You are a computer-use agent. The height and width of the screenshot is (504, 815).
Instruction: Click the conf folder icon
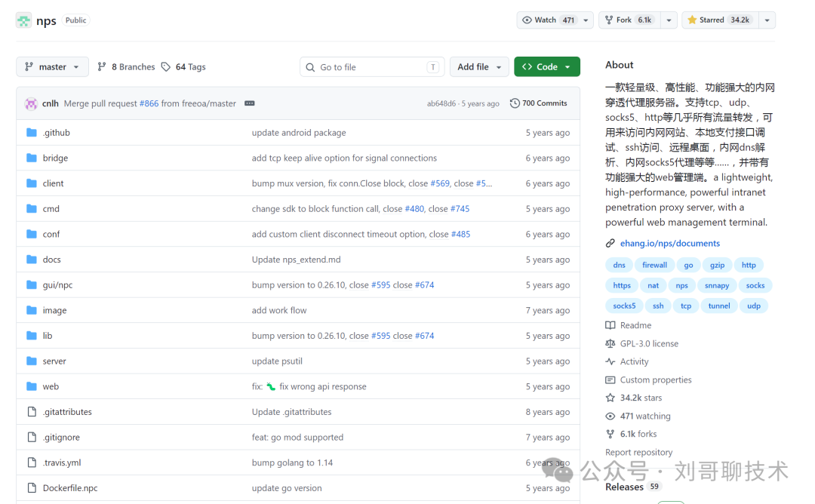(x=32, y=235)
